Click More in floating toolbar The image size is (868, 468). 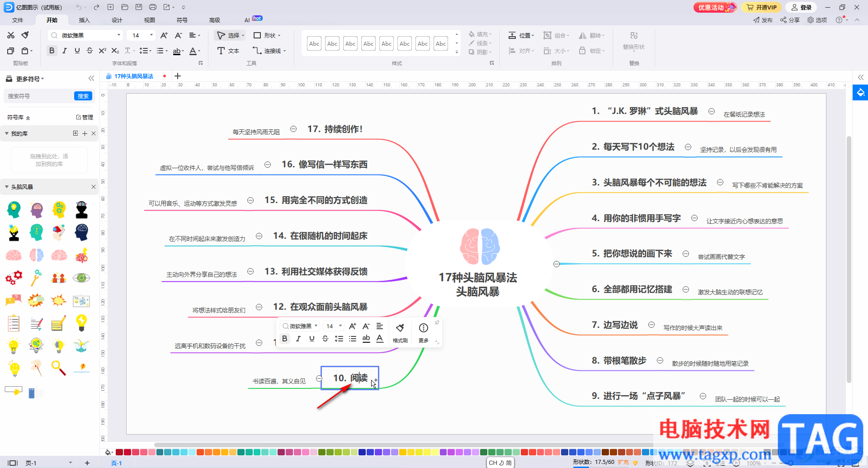click(424, 332)
